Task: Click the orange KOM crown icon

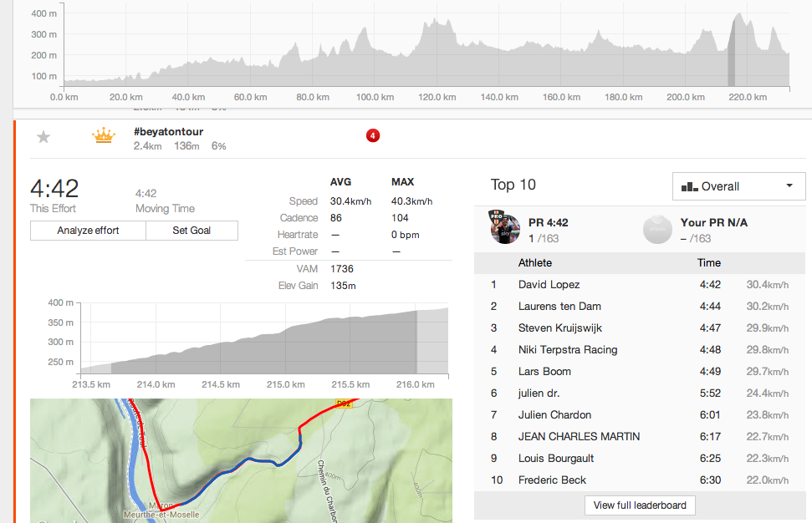Action: tap(103, 136)
